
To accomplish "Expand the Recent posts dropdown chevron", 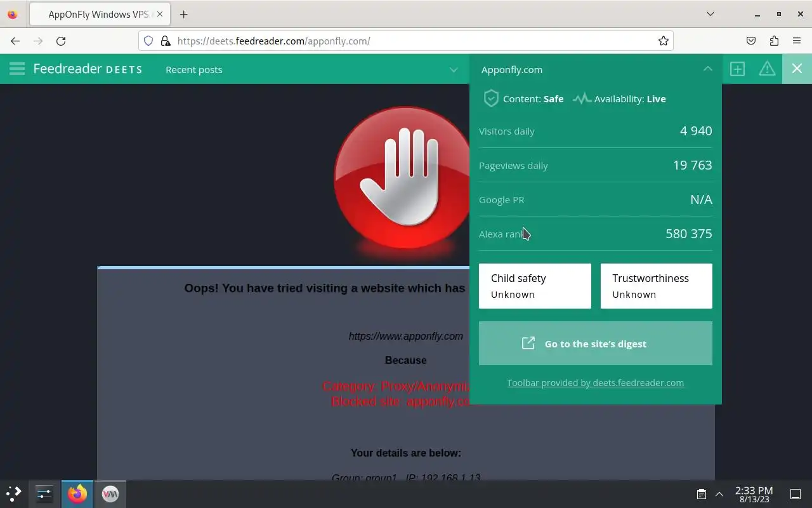I will click(454, 69).
